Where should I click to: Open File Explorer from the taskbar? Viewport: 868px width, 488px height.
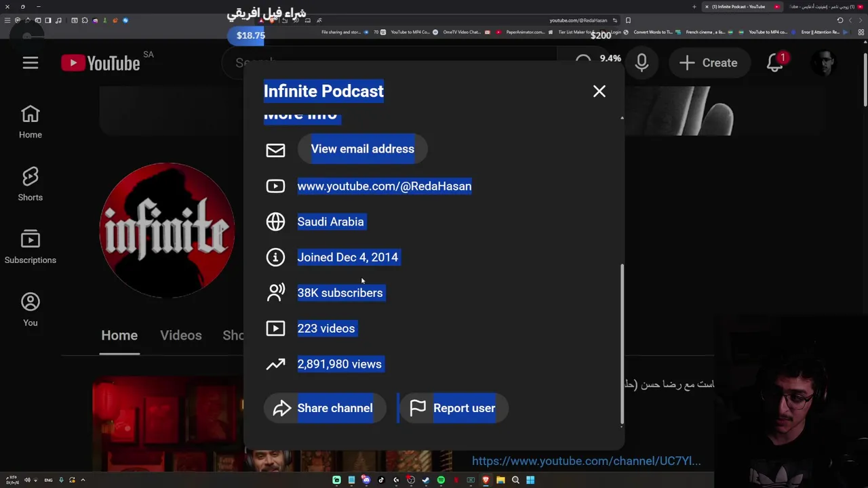pos(500,480)
